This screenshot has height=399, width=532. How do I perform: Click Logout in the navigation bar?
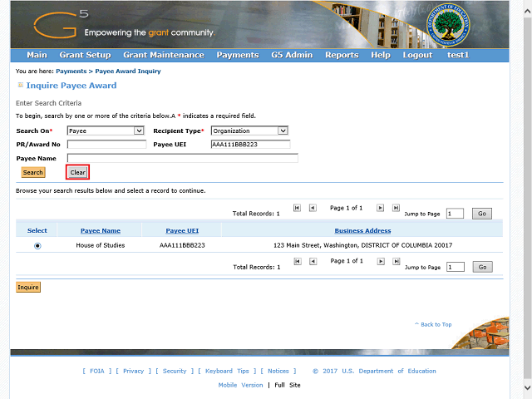[417, 55]
